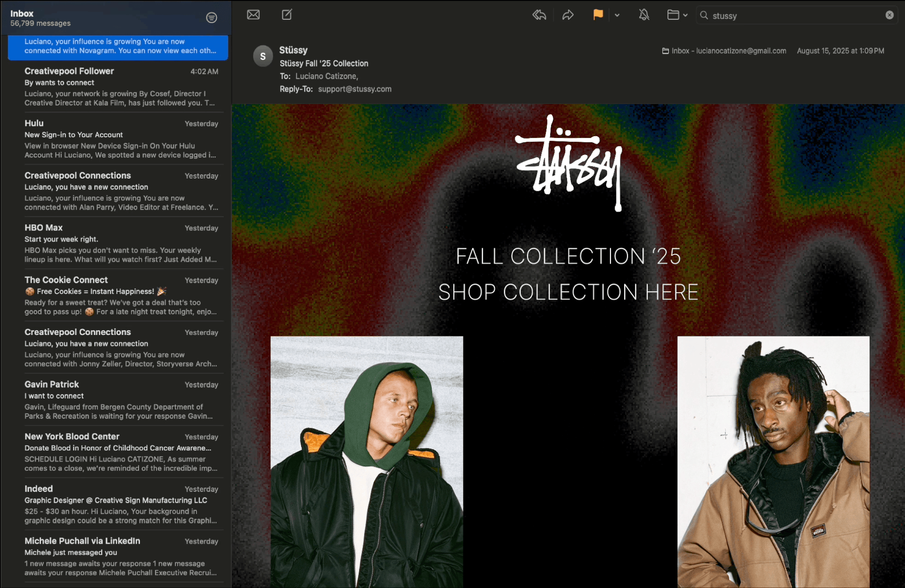Get new mail with the envelope icon

pyautogui.click(x=253, y=15)
